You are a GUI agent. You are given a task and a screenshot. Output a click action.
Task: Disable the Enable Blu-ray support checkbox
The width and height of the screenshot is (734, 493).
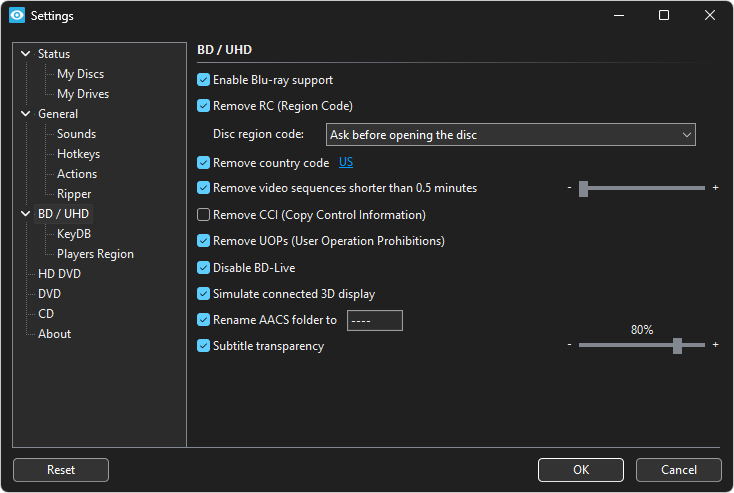pos(204,80)
